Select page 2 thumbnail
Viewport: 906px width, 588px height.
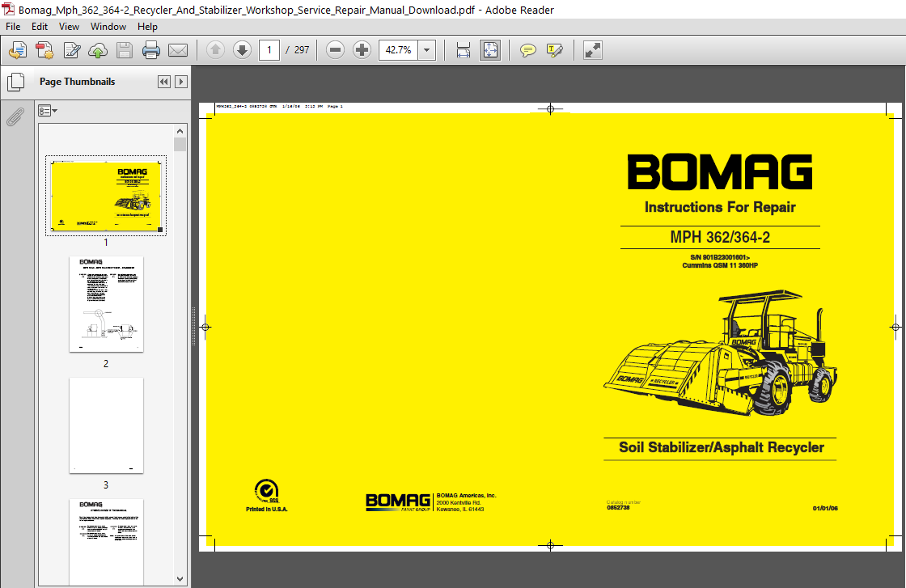106,304
